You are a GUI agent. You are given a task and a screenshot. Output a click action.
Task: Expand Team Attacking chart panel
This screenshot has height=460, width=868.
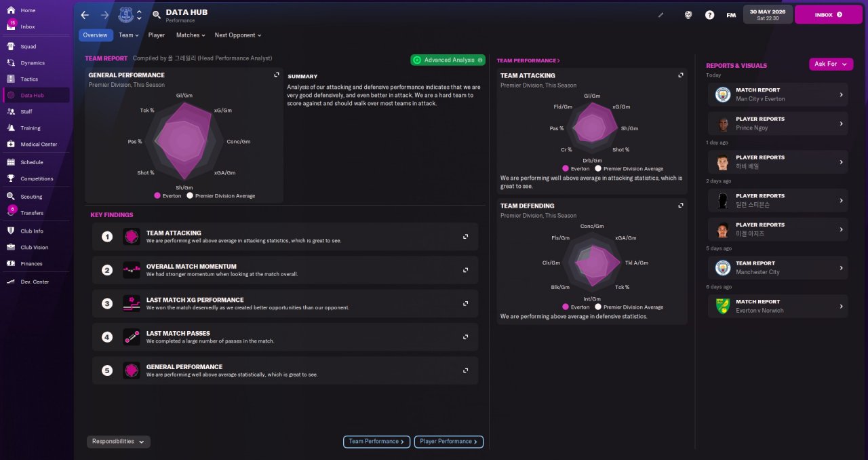pyautogui.click(x=680, y=75)
